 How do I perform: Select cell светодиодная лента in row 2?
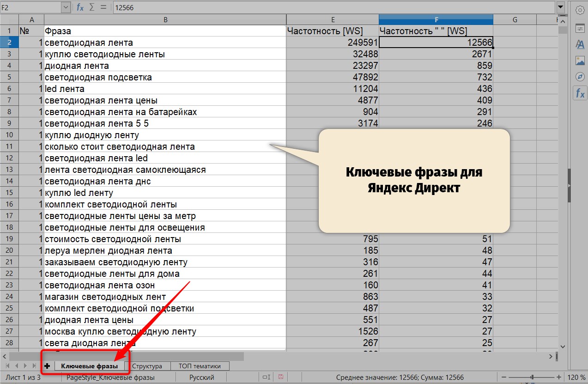pyautogui.click(x=165, y=43)
